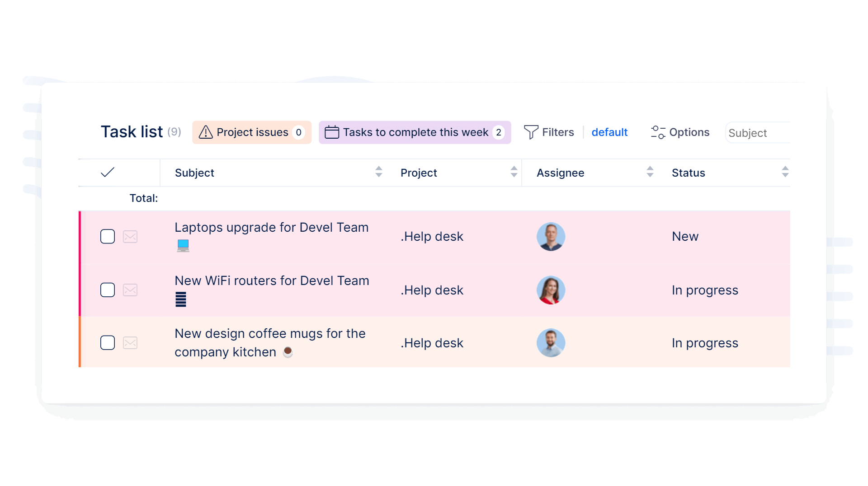Viewport: 868px width, 486px height.
Task: Click assignee avatar on WiFi routers row
Action: pos(551,290)
